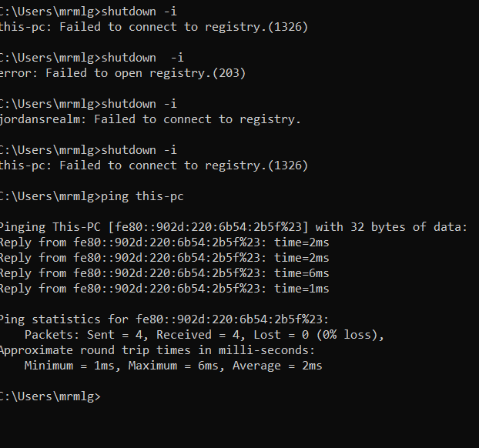Click the empty command prompt at the bottom
This screenshot has width=479, height=448.
coord(50,396)
